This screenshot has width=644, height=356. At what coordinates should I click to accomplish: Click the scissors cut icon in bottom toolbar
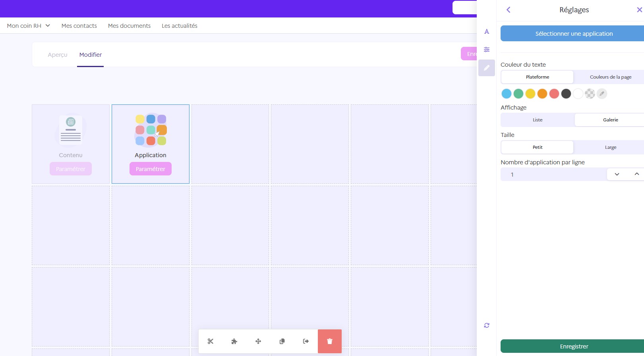211,341
